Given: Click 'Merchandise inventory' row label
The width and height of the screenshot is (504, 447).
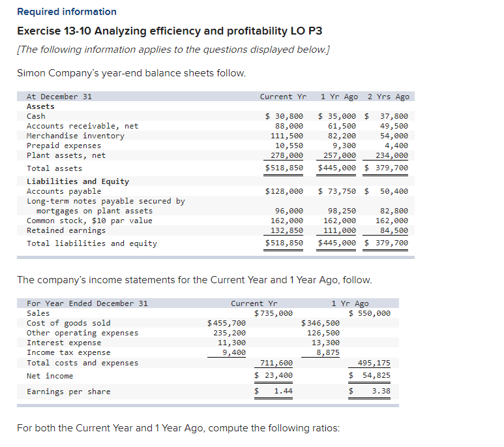Looking at the screenshot, I should [76, 136].
